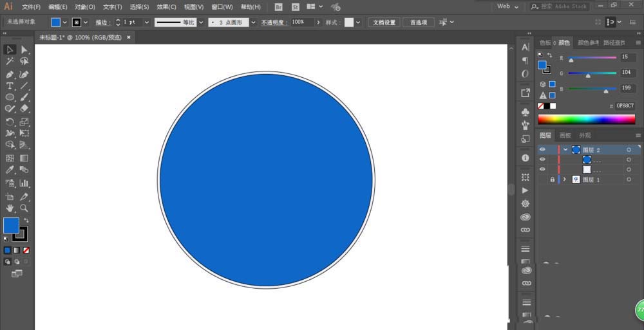
Task: Select the Type tool in the toolbox
Action: 10,86
